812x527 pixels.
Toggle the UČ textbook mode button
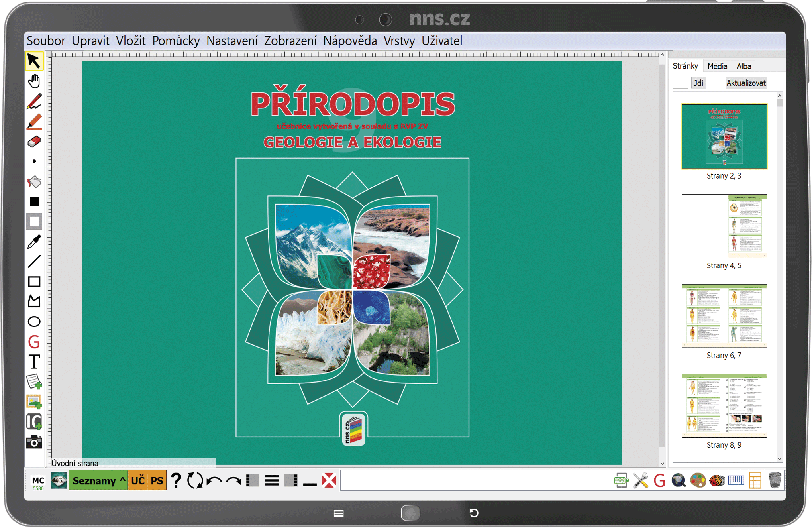coord(138,480)
